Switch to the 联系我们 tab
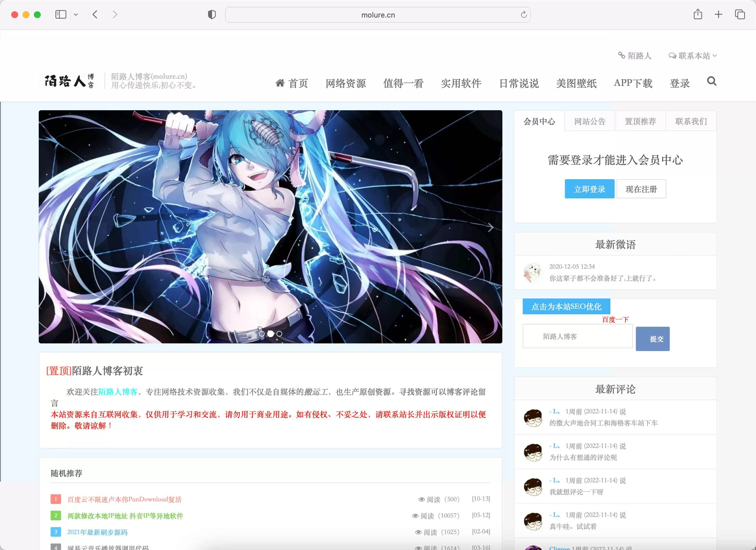This screenshot has height=550, width=756. (691, 121)
